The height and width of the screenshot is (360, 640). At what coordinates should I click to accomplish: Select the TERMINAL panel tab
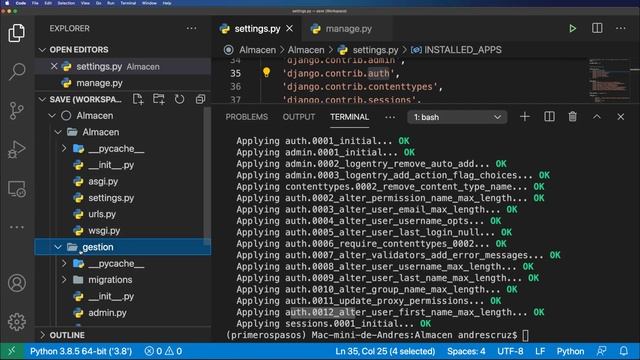pos(349,117)
